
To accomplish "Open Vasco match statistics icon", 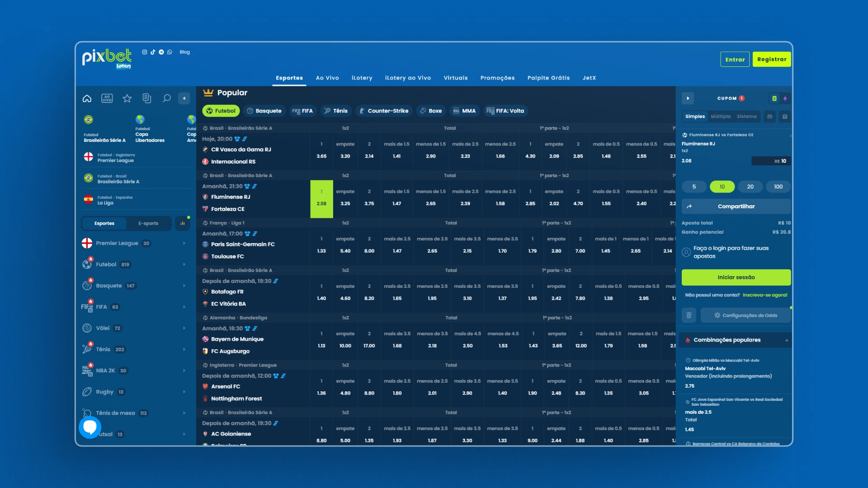I will tap(245, 139).
